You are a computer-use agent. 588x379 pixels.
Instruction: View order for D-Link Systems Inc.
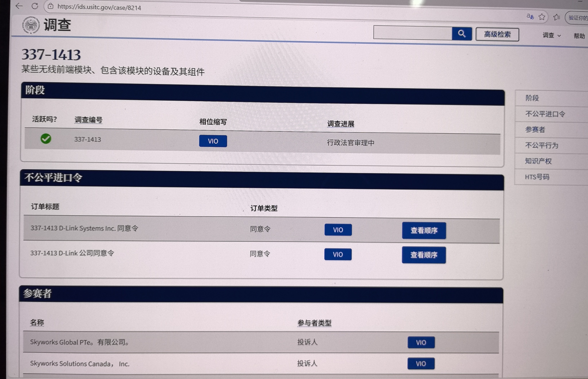pyautogui.click(x=423, y=230)
